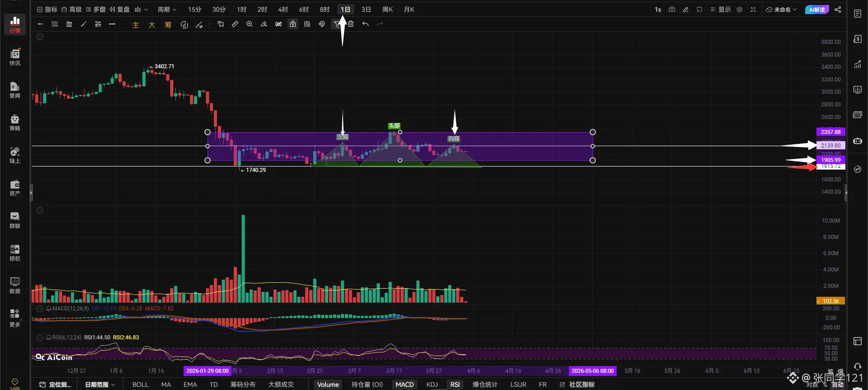Open the 日期范围 date range dropdown
This screenshot has width=868, height=390.
tap(100, 385)
